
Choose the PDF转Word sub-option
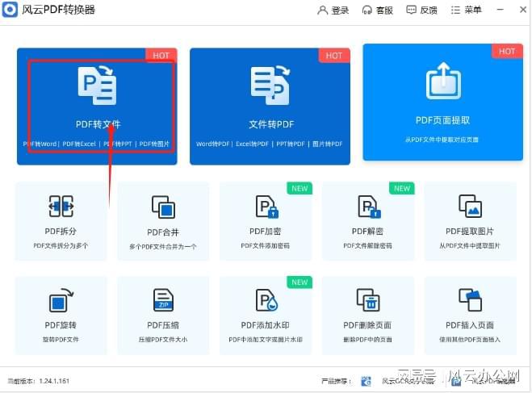tap(40, 144)
